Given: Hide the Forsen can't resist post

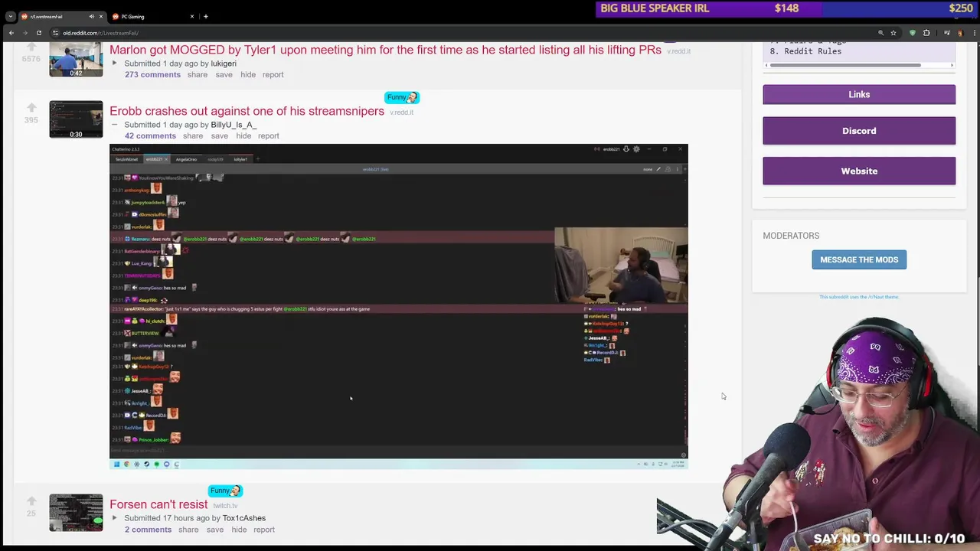Looking at the screenshot, I should (x=239, y=530).
